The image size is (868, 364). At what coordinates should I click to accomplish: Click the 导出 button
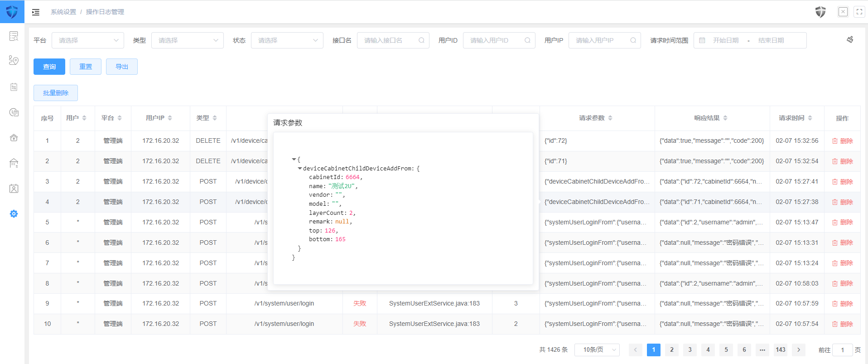pyautogui.click(x=122, y=67)
